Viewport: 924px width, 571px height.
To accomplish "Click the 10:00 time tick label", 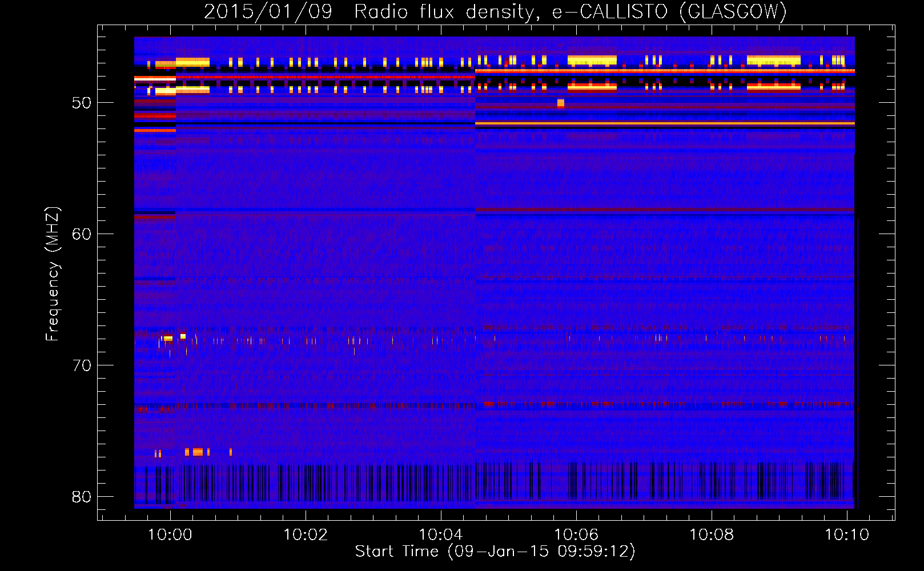I will pos(170,535).
